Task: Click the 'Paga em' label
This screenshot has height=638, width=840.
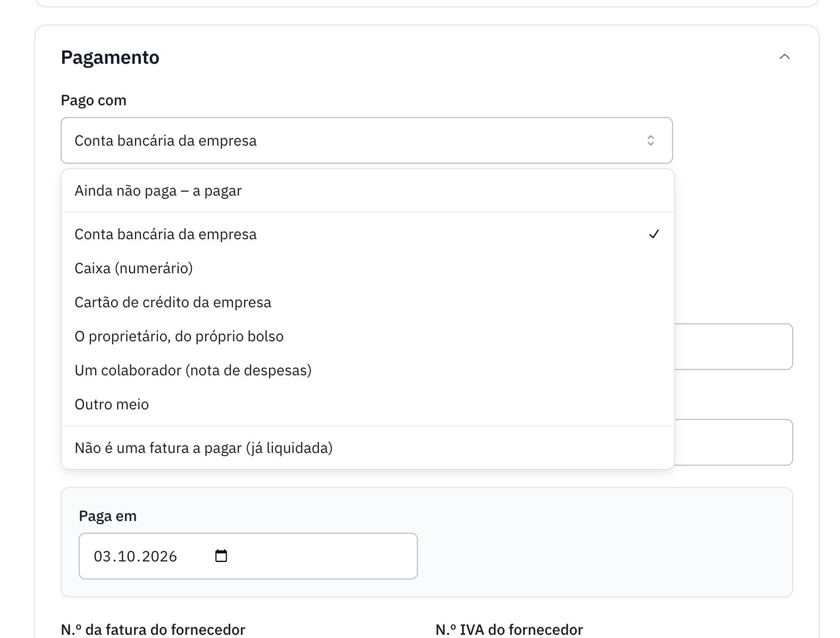Action: tap(108, 516)
